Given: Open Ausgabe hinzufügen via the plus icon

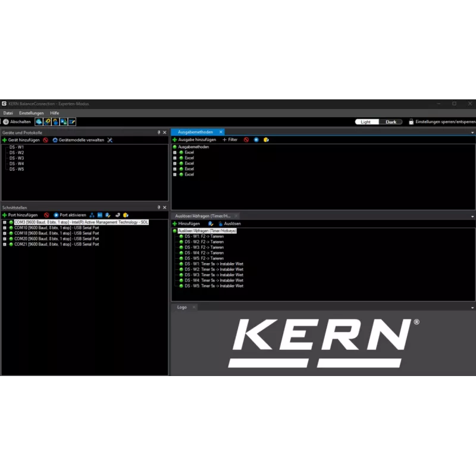Looking at the screenshot, I should click(174, 140).
